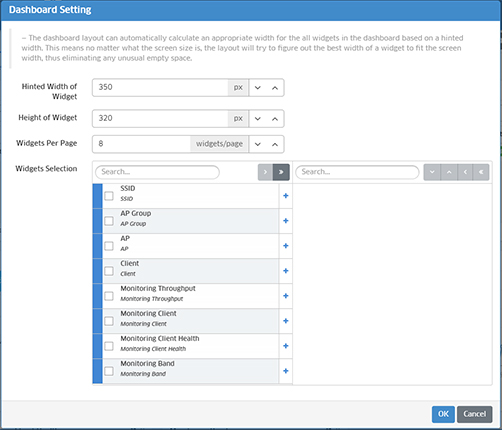Screen dimensions: 502x430
Task: Select the AP widget checkbox
Action: tap(109, 246)
